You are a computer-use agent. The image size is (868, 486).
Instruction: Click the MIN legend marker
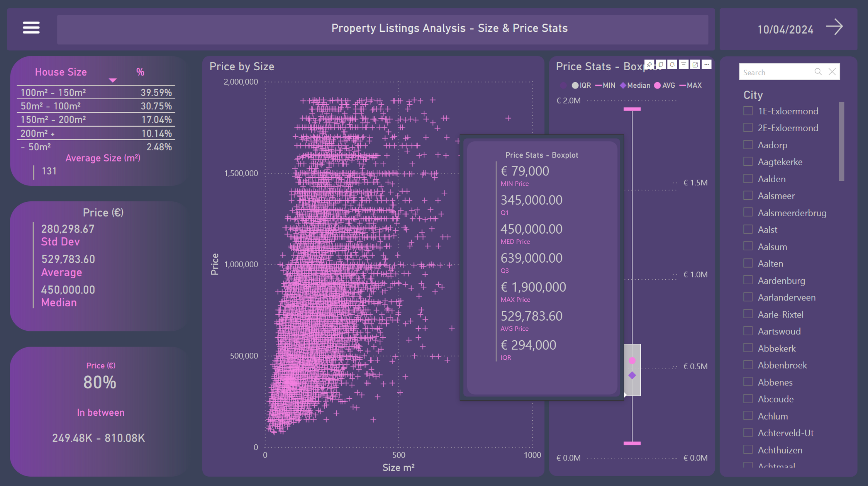point(598,85)
